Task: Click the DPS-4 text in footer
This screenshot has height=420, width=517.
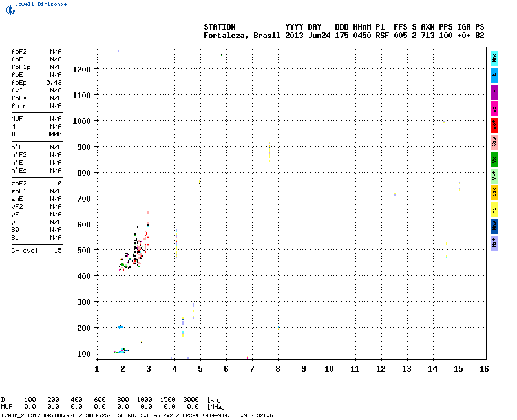Action: [x=191, y=415]
